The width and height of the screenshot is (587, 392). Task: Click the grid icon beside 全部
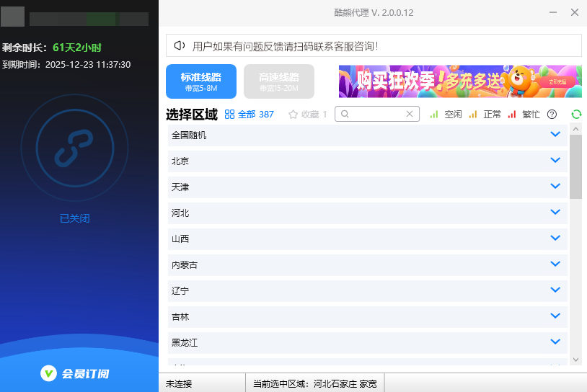(x=229, y=114)
